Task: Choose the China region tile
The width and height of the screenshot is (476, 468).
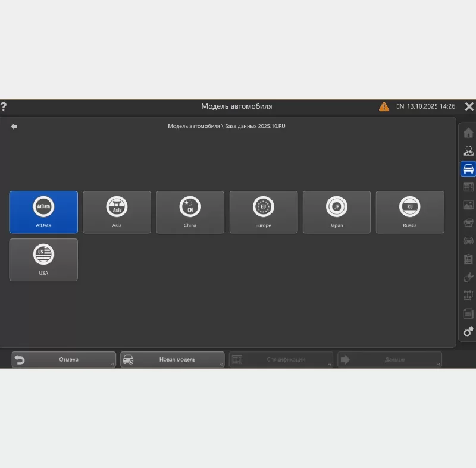Action: 190,212
